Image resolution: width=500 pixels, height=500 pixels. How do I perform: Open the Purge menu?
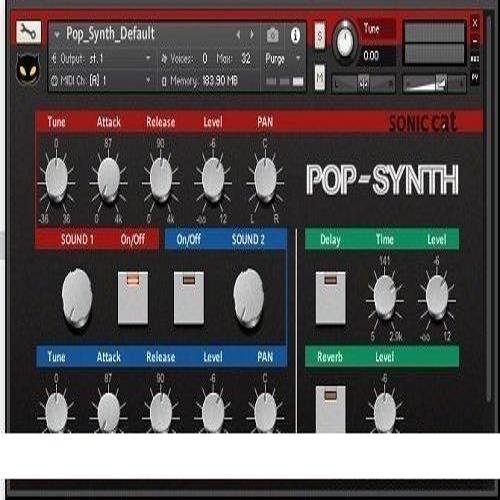coord(283,59)
